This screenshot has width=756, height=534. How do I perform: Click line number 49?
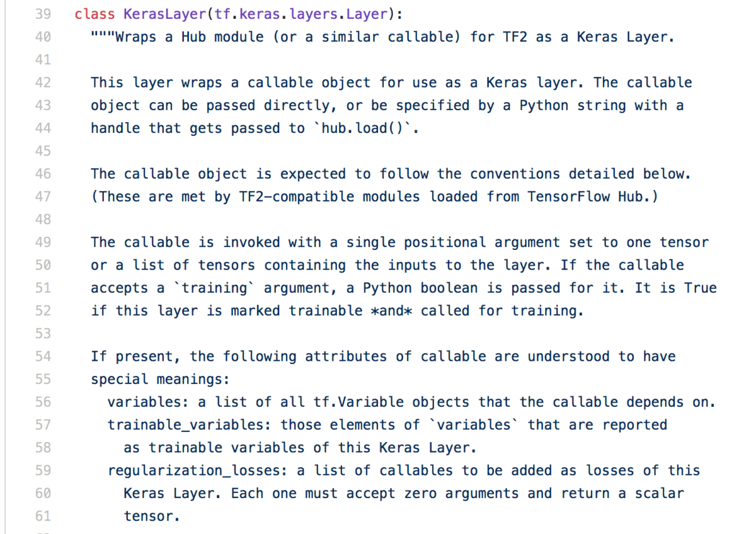coord(43,242)
